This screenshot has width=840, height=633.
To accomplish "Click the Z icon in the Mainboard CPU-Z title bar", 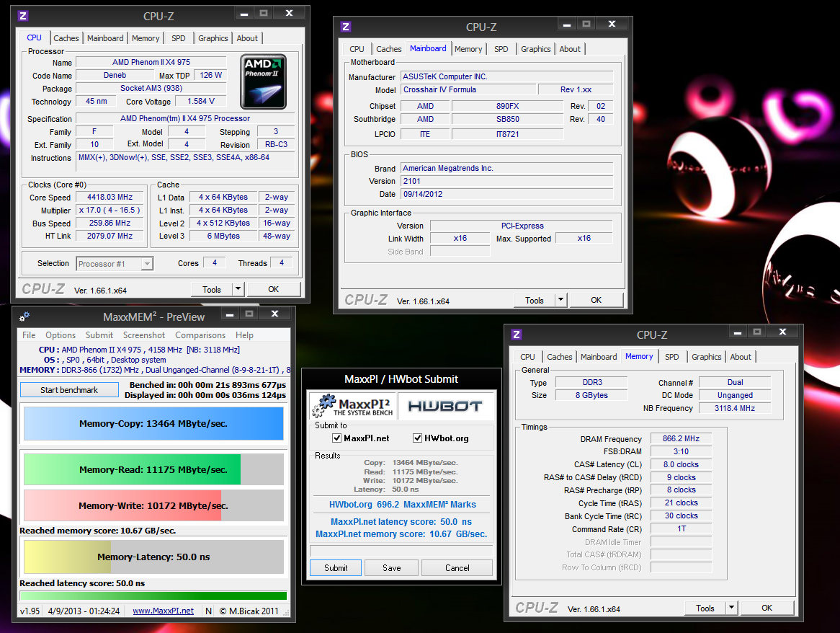I will pyautogui.click(x=346, y=27).
